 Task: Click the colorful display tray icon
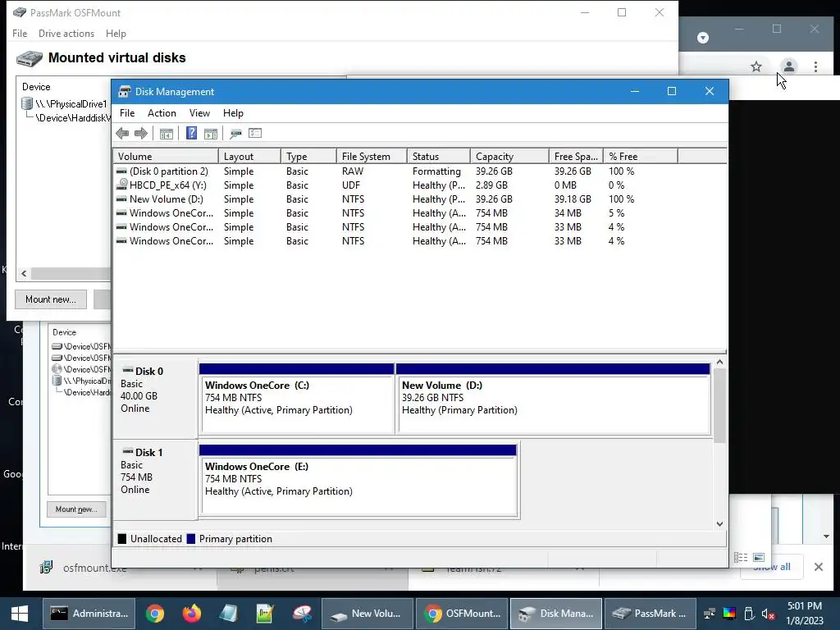point(729,614)
